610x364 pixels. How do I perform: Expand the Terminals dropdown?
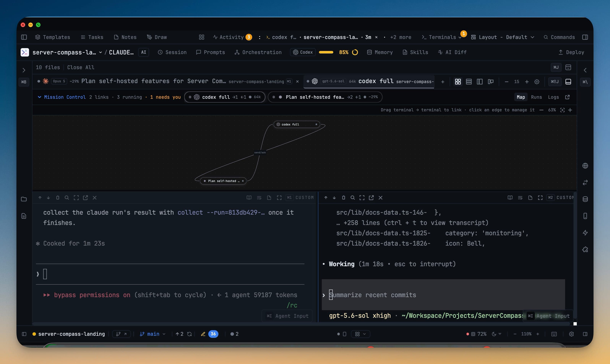point(442,37)
